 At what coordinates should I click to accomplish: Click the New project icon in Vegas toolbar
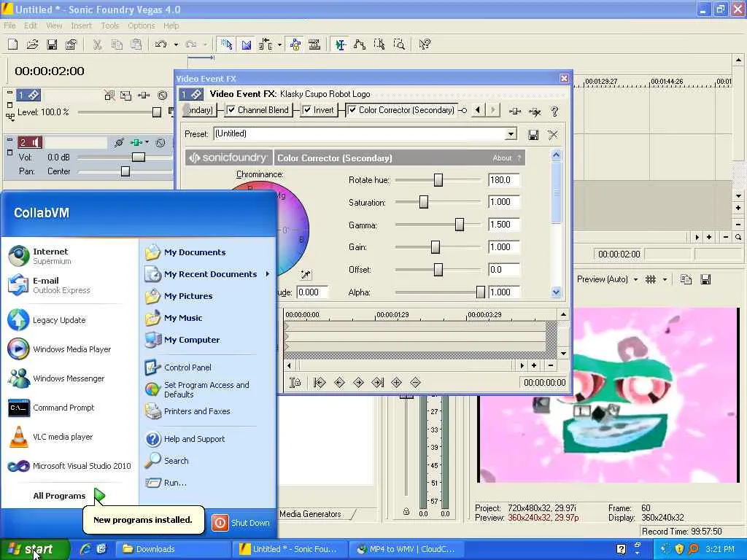click(13, 44)
